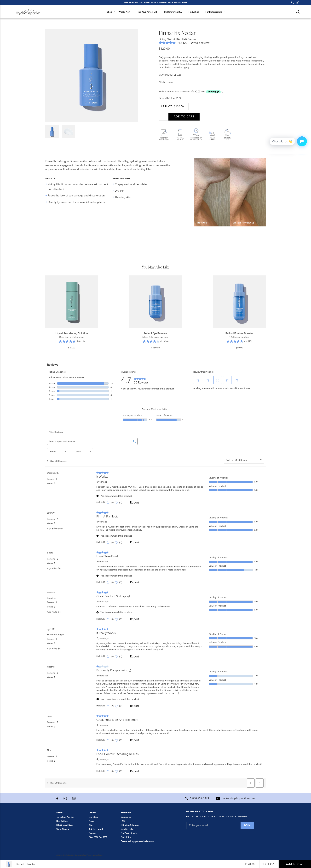Image resolution: width=311 pixels, height=868 pixels.
Task: Select fifth star in Review this Product
Action: point(237,380)
